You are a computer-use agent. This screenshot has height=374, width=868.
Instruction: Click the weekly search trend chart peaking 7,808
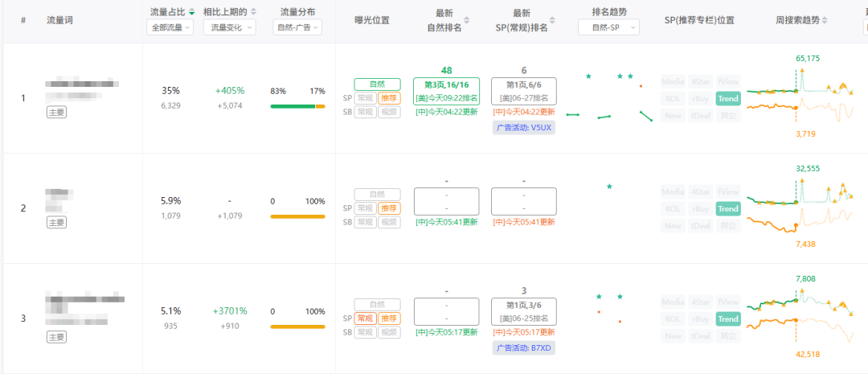[x=800, y=316]
